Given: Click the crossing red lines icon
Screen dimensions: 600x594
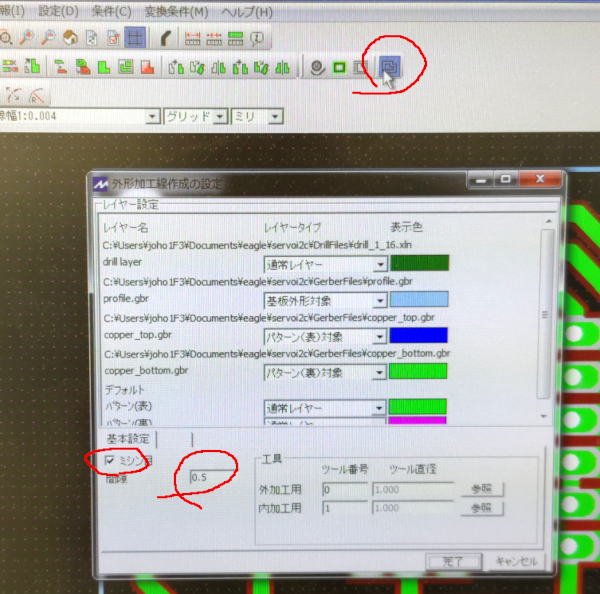Looking at the screenshot, I should [14, 95].
